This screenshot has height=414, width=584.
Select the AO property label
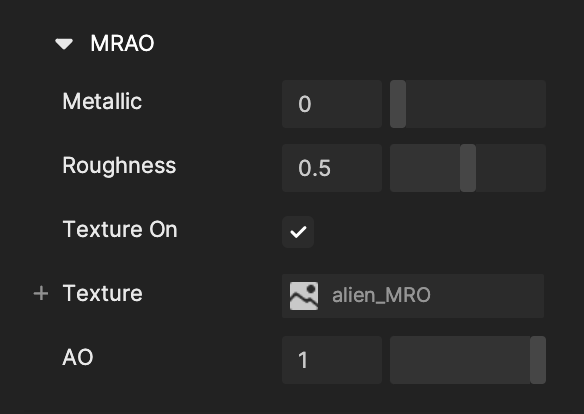pyautogui.click(x=77, y=357)
